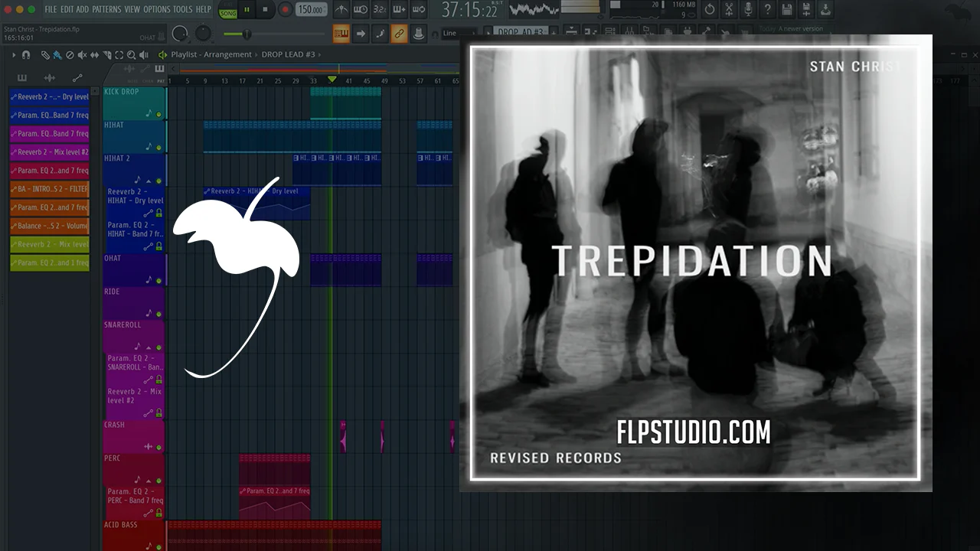The height and width of the screenshot is (551, 980).
Task: Open the ADD menu
Action: coord(83,9)
